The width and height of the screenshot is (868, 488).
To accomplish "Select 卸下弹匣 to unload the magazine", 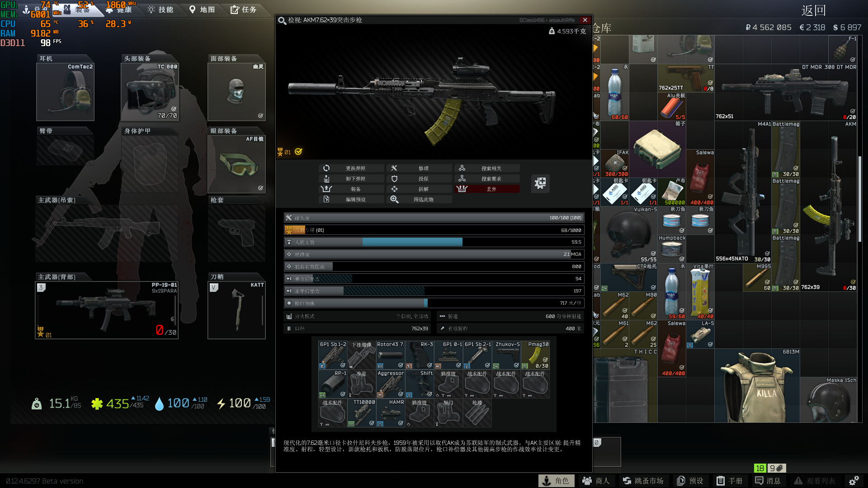I will pos(352,178).
